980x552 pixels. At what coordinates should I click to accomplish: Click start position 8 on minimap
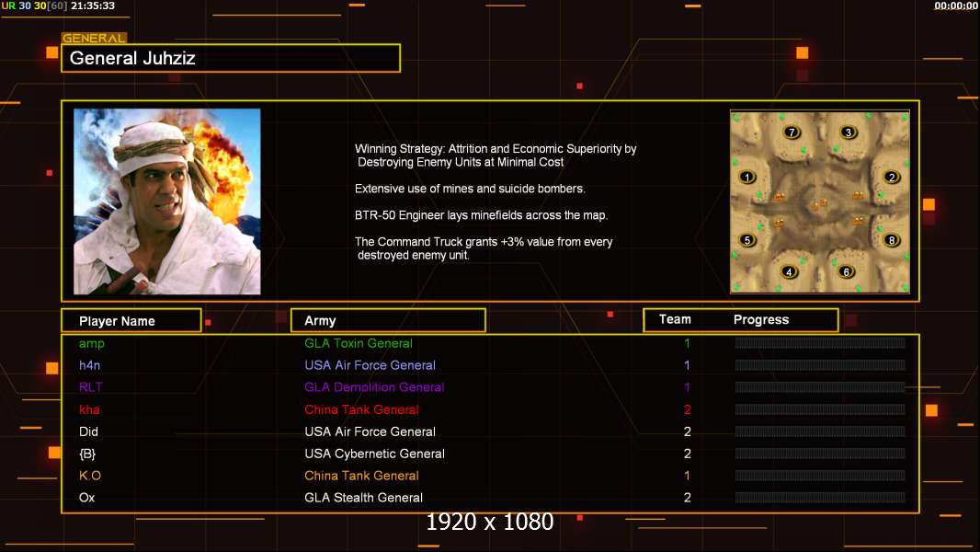(x=892, y=240)
